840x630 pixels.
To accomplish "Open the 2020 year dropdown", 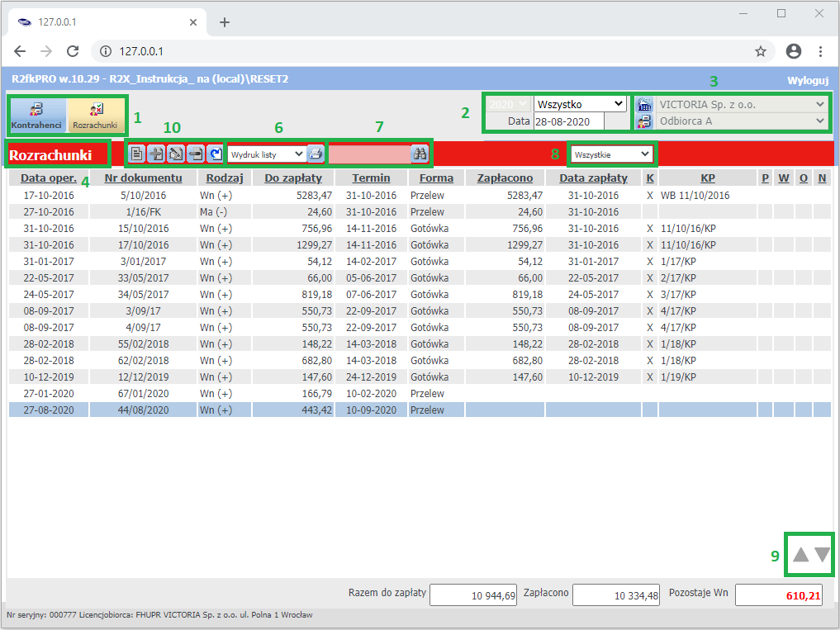I will click(509, 104).
